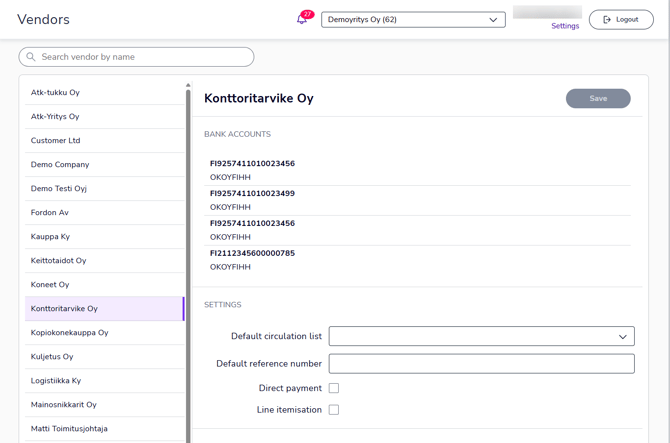Enable the Direct payment checkbox
This screenshot has width=670, height=443.
(x=334, y=388)
